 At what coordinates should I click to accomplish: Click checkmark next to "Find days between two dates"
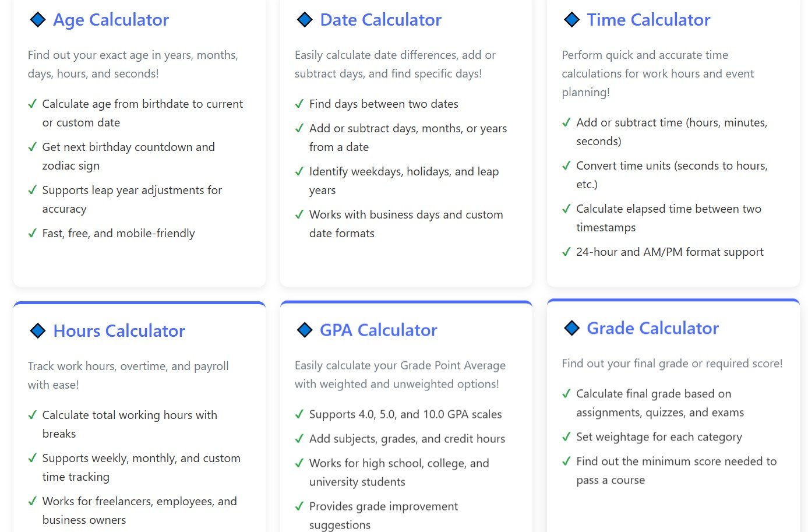(299, 104)
